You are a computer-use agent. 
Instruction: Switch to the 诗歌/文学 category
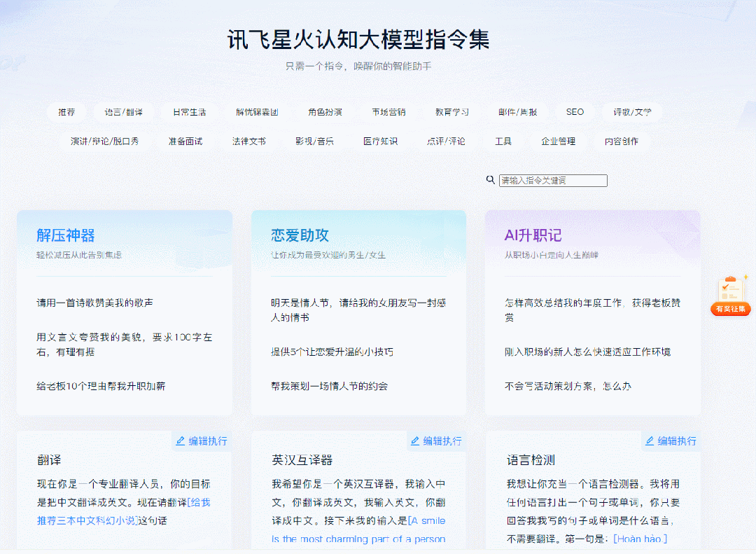[631, 112]
